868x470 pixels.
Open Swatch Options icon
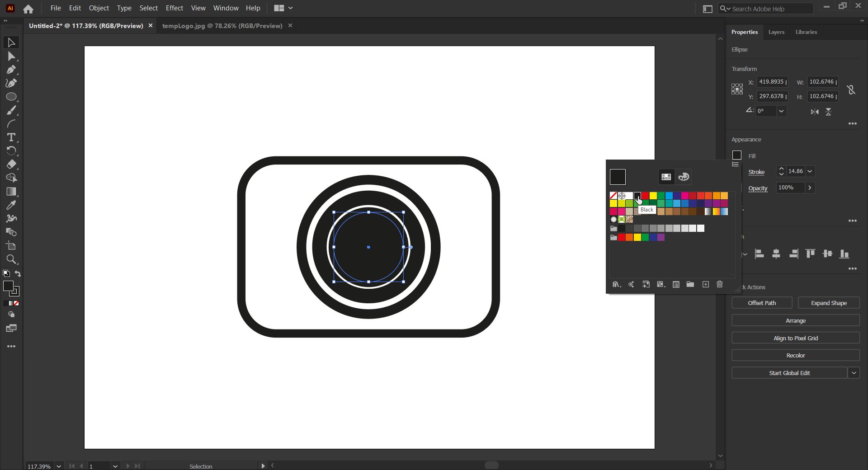pyautogui.click(x=676, y=284)
